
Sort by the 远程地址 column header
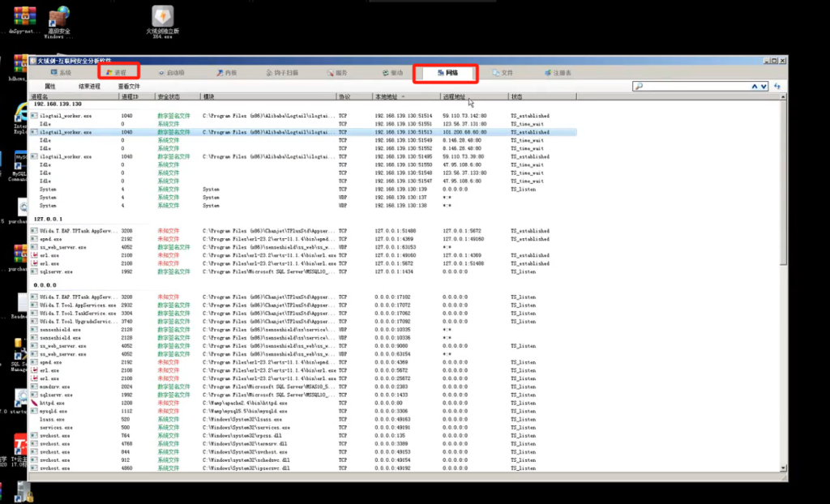[474, 97]
